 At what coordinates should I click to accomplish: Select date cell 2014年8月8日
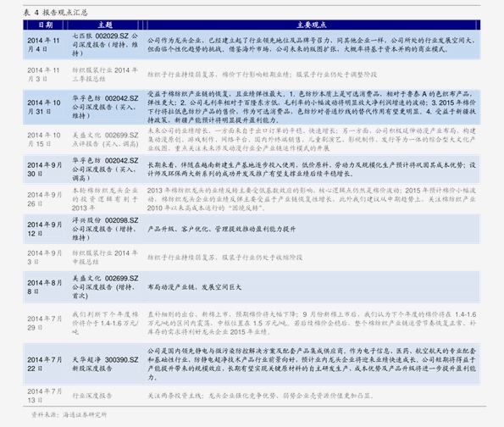tap(44, 287)
